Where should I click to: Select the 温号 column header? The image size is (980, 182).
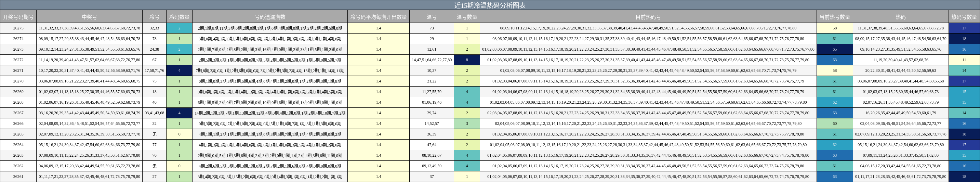pos(432,17)
